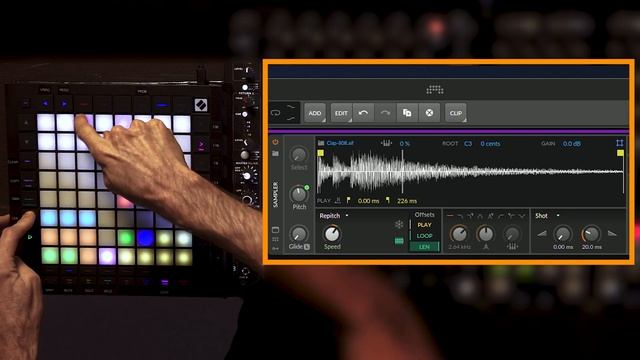Image resolution: width=640 pixels, height=360 pixels.
Task: Open the Shot envelope mode dropdown
Action: point(547,216)
